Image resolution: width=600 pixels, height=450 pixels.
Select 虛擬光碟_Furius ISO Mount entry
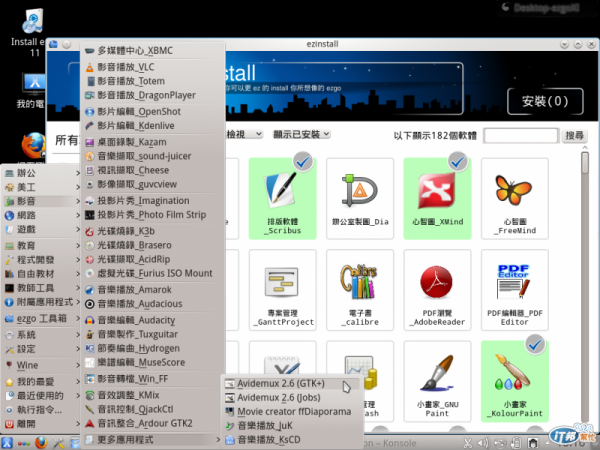click(x=153, y=274)
